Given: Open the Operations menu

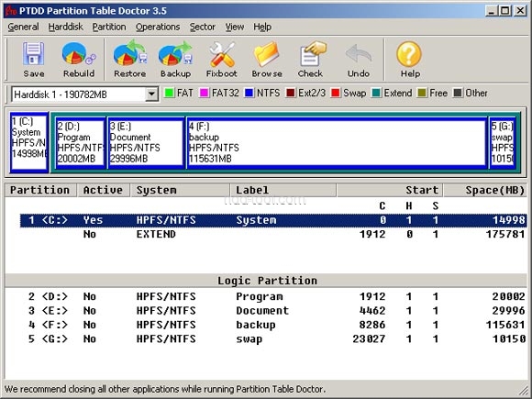Looking at the screenshot, I should pyautogui.click(x=158, y=27).
